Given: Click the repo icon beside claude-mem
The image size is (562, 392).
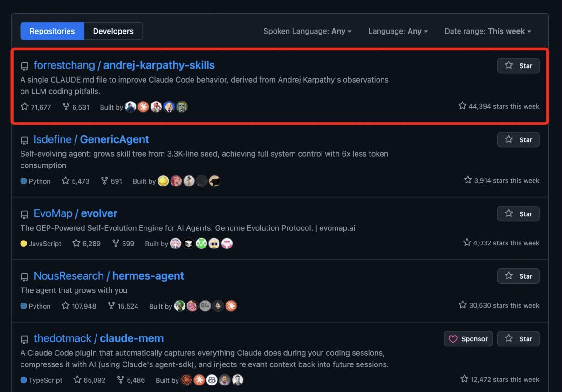Looking at the screenshot, I should (x=25, y=339).
